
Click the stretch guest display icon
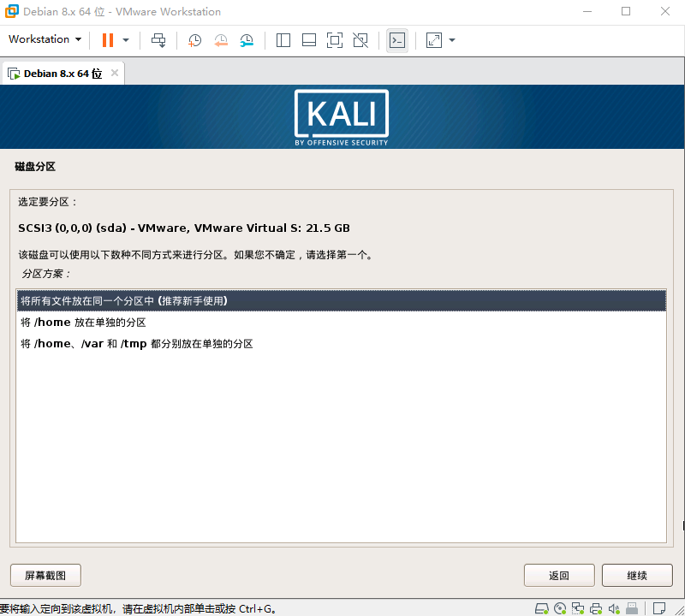click(x=434, y=40)
